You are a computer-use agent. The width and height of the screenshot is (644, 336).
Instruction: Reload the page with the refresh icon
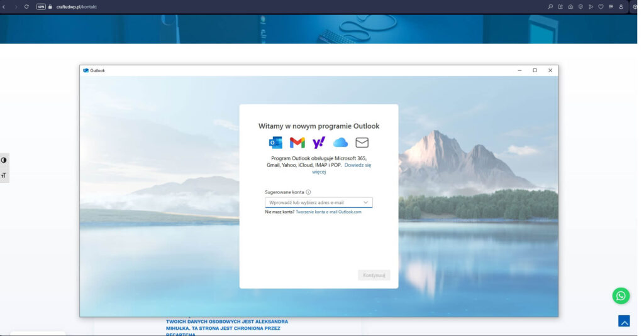(26, 6)
